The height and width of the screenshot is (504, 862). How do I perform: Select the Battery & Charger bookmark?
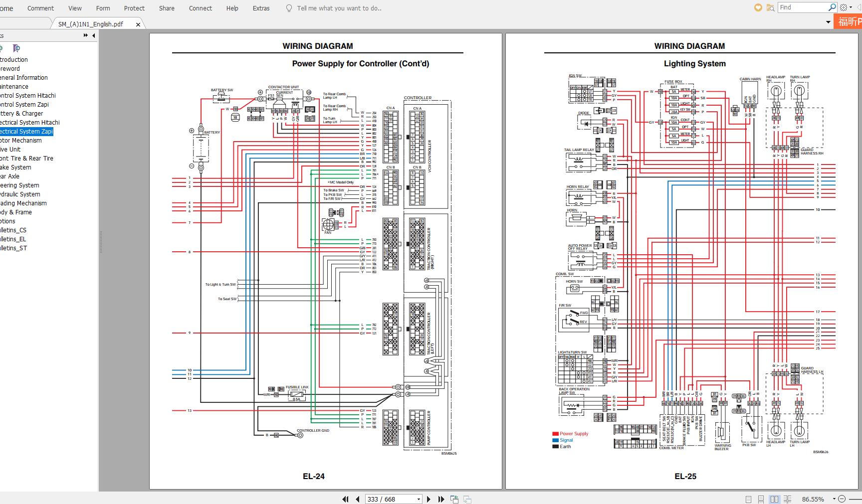click(21, 114)
